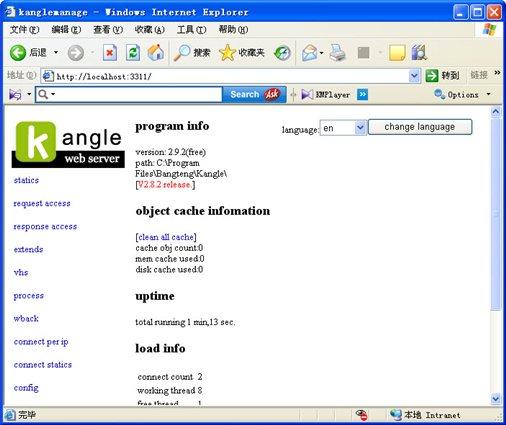The image size is (506, 425).
Task: Go to the Home page icon
Action: [156, 53]
